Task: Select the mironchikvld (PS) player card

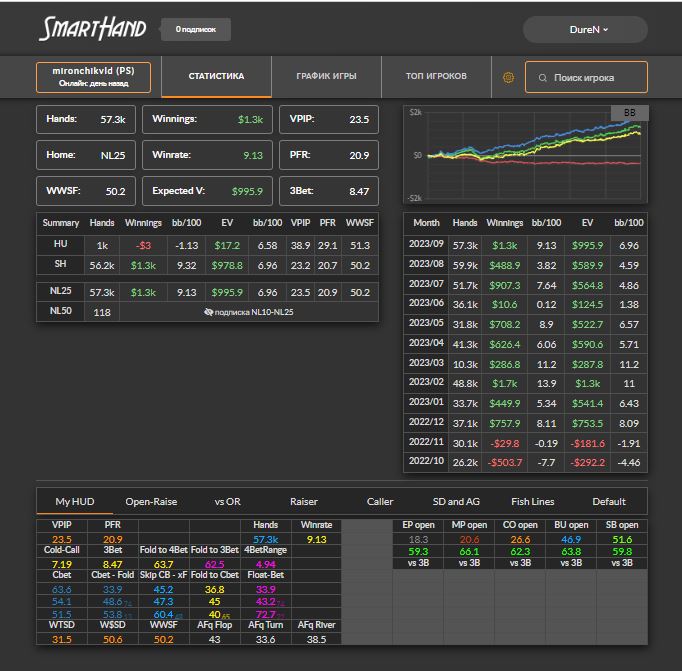Action: (x=94, y=77)
